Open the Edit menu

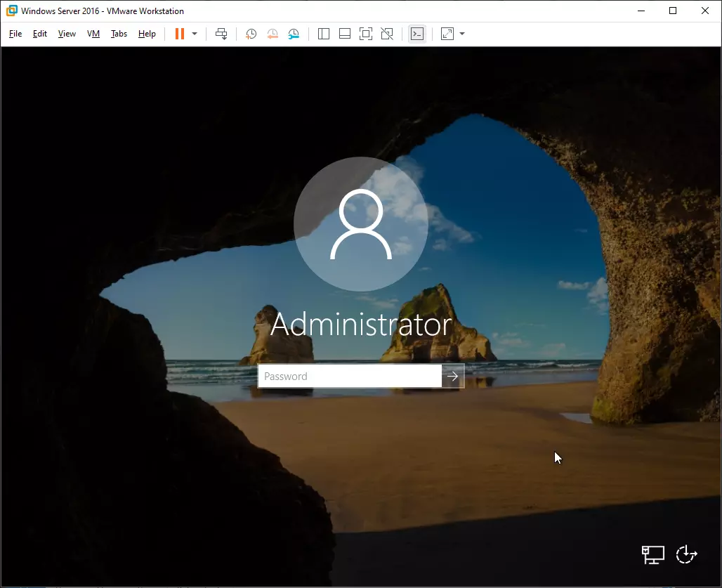tap(39, 34)
